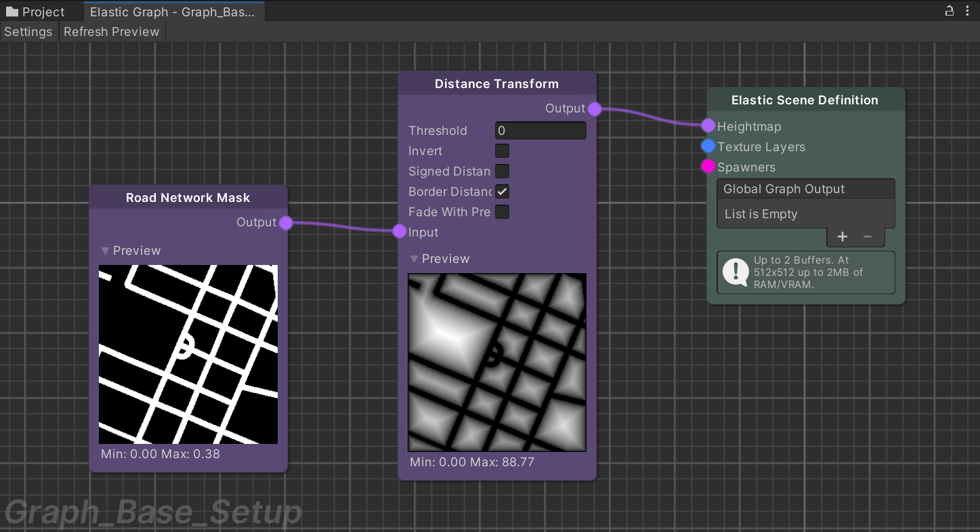980x532 pixels.
Task: Enable the Fade With Previous checkbox
Action: click(502, 212)
